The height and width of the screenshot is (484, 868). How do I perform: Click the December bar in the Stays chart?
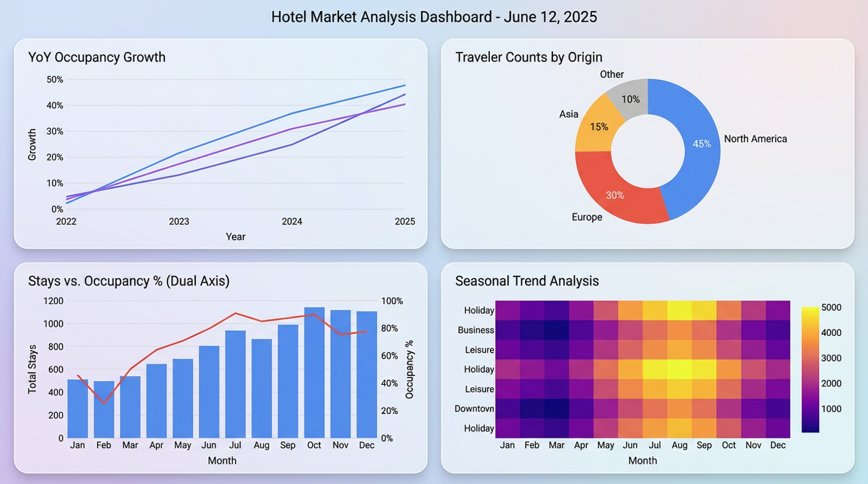pyautogui.click(x=367, y=374)
